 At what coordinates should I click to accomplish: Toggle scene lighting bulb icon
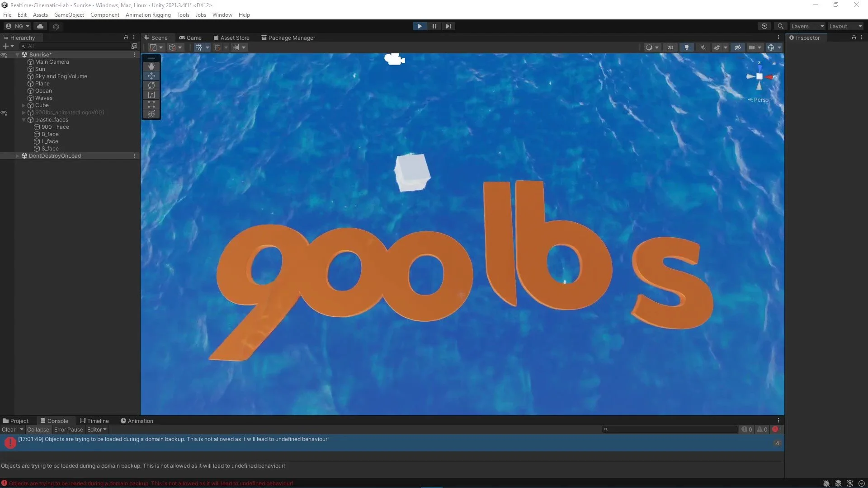pos(686,47)
